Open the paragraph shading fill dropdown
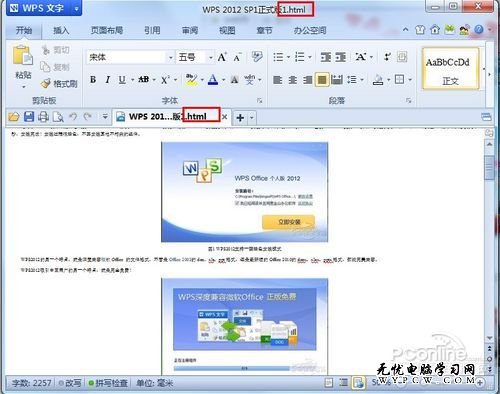 (x=389, y=80)
